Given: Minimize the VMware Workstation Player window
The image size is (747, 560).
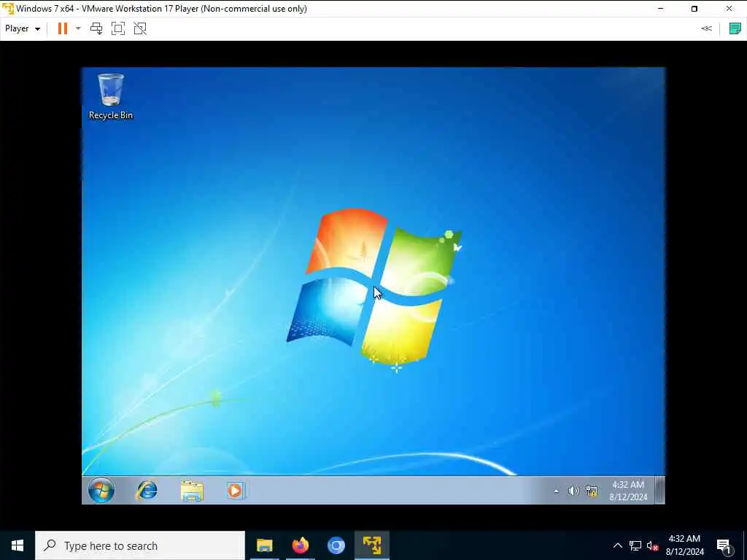Looking at the screenshot, I should pos(660,9).
